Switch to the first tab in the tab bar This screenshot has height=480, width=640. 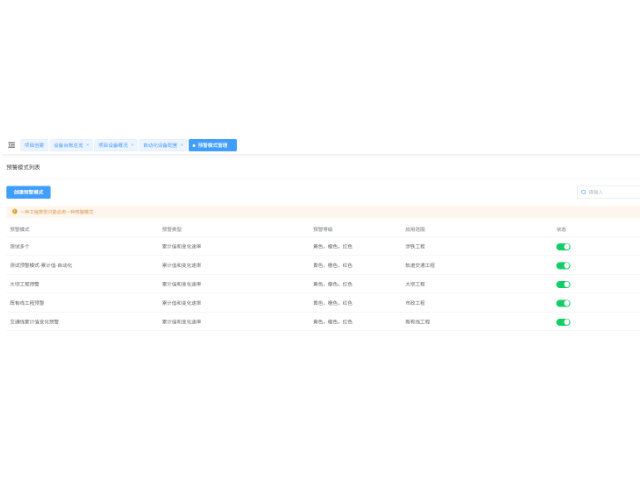[x=34, y=145]
